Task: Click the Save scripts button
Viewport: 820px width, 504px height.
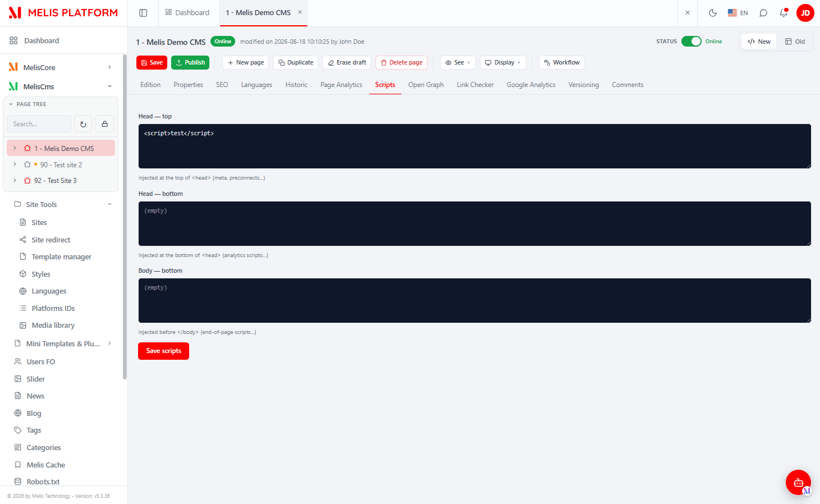Action: tap(163, 351)
